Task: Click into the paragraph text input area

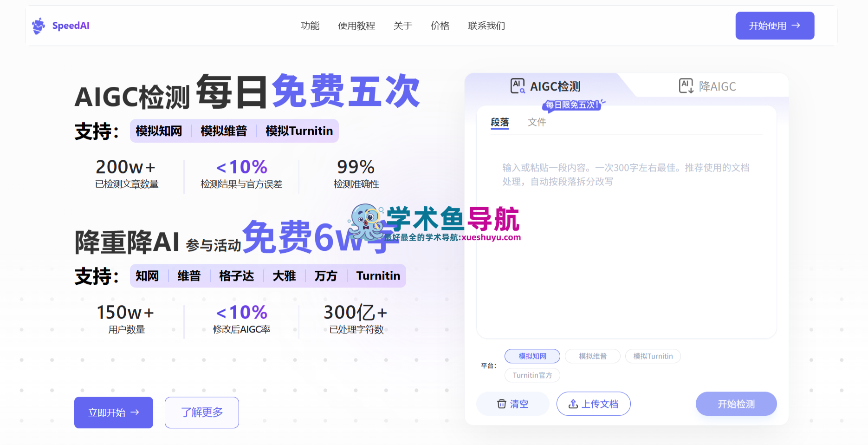Action: click(x=627, y=237)
